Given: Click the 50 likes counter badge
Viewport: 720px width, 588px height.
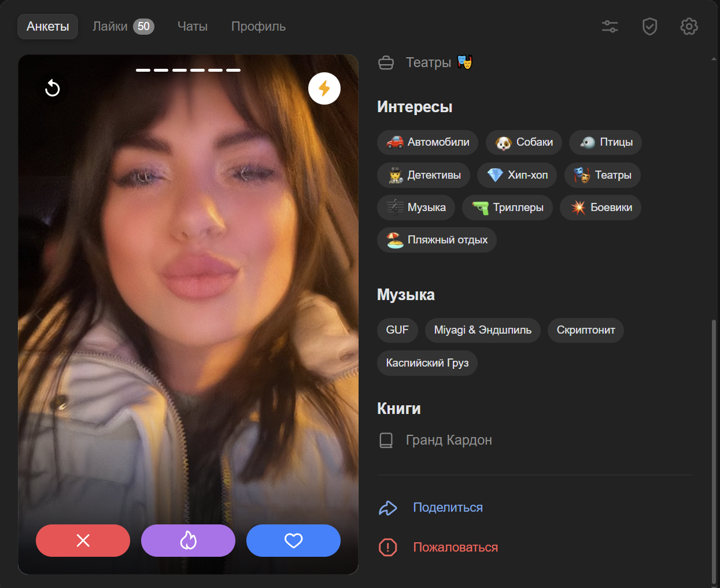Looking at the screenshot, I should [x=143, y=27].
